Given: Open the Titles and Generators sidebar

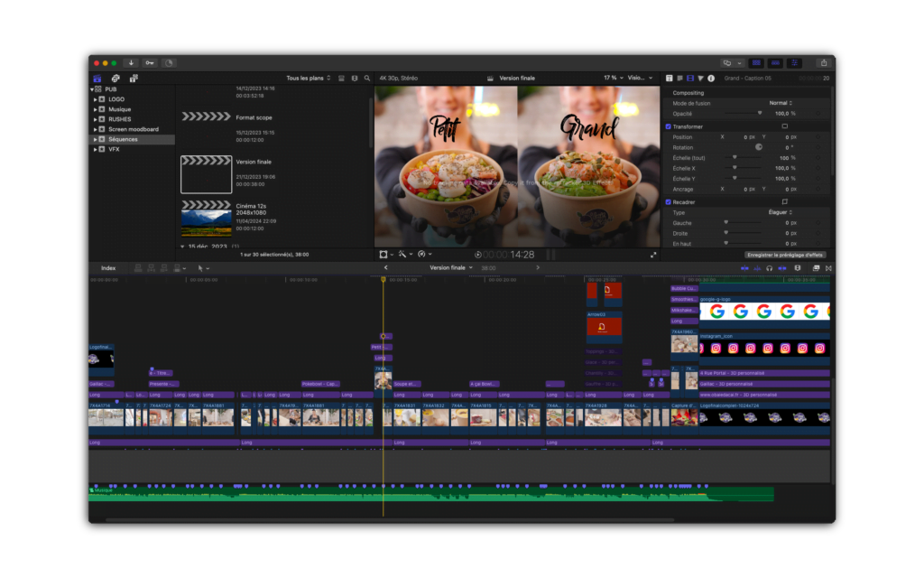Looking at the screenshot, I should coord(134,79).
